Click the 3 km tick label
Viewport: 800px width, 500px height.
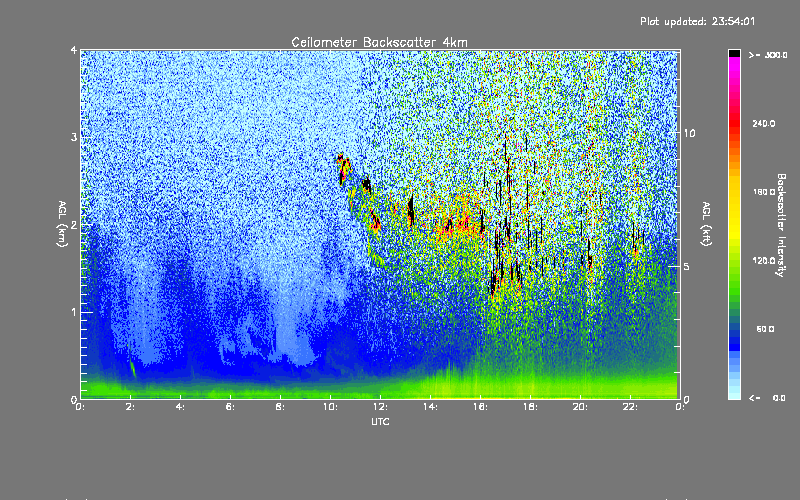(74, 137)
